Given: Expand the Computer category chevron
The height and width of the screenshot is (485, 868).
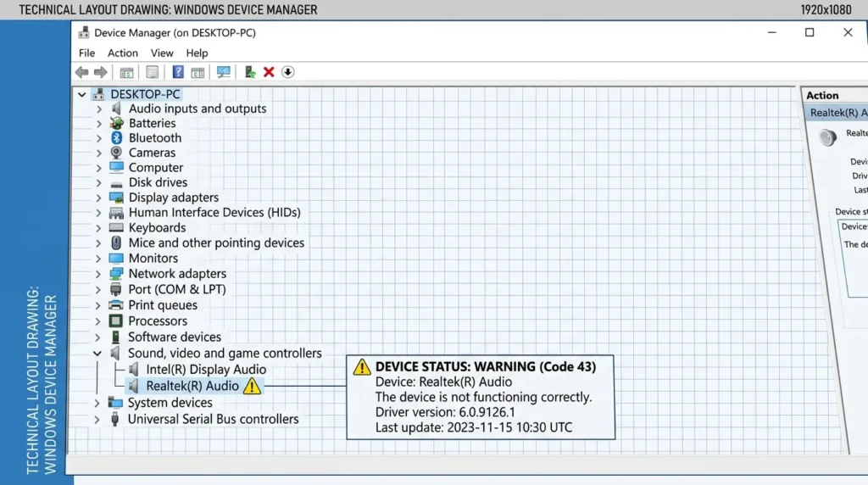Looking at the screenshot, I should pos(98,168).
